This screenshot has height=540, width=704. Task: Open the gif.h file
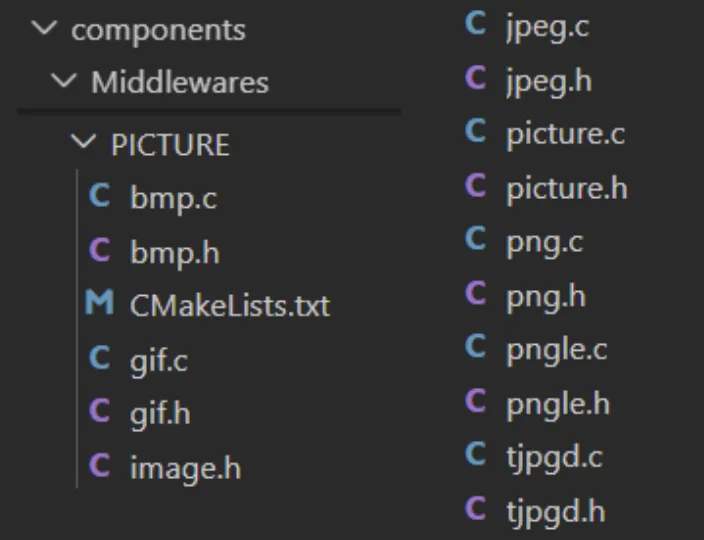pos(160,415)
